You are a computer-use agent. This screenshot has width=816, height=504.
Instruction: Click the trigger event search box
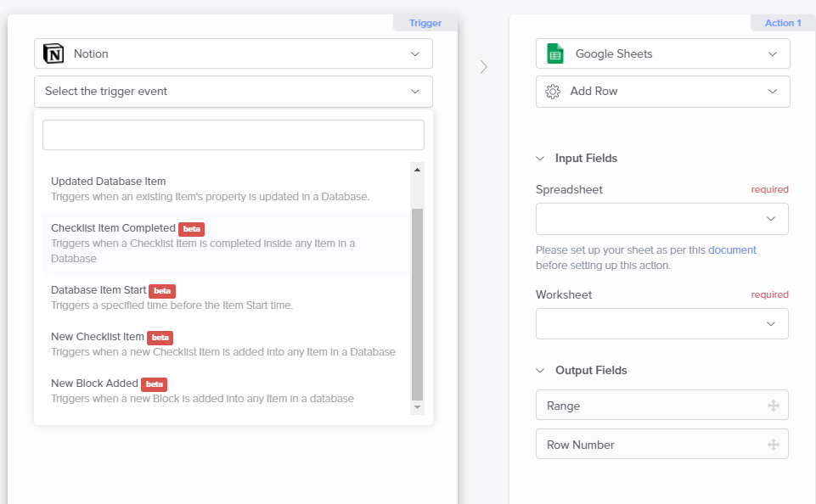tap(234, 135)
